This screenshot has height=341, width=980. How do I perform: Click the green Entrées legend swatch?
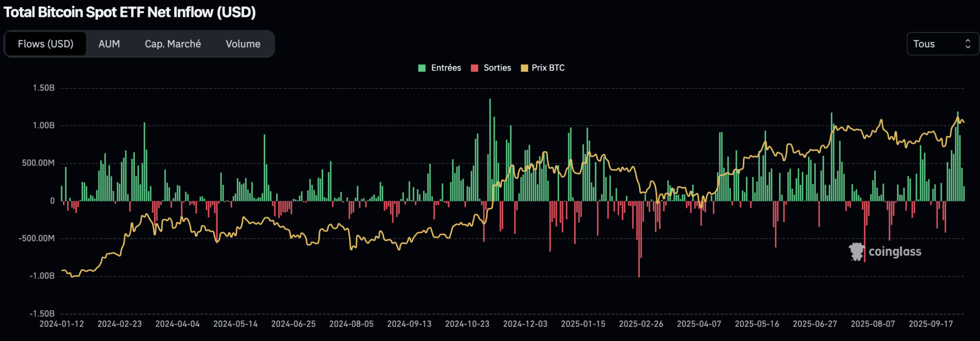(x=422, y=68)
